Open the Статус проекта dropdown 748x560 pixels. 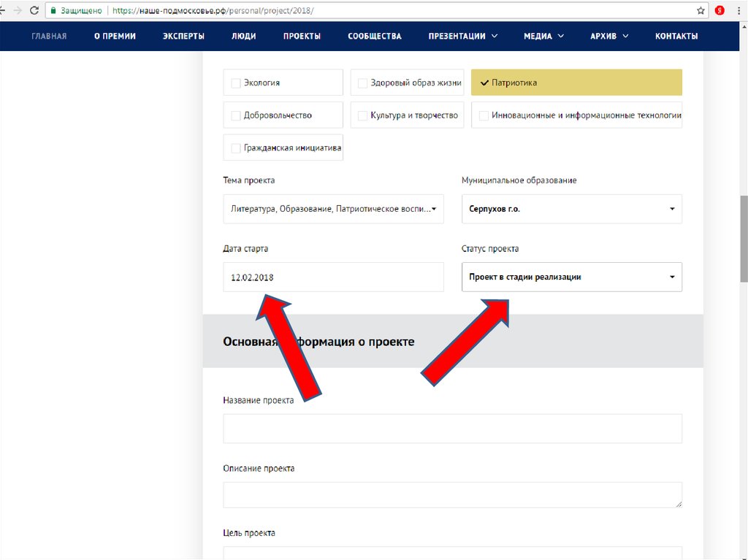click(x=571, y=277)
